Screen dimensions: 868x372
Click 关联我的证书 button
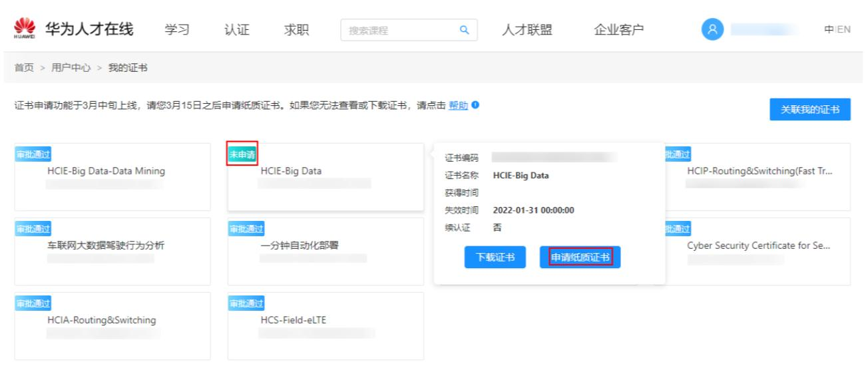pyautogui.click(x=809, y=110)
